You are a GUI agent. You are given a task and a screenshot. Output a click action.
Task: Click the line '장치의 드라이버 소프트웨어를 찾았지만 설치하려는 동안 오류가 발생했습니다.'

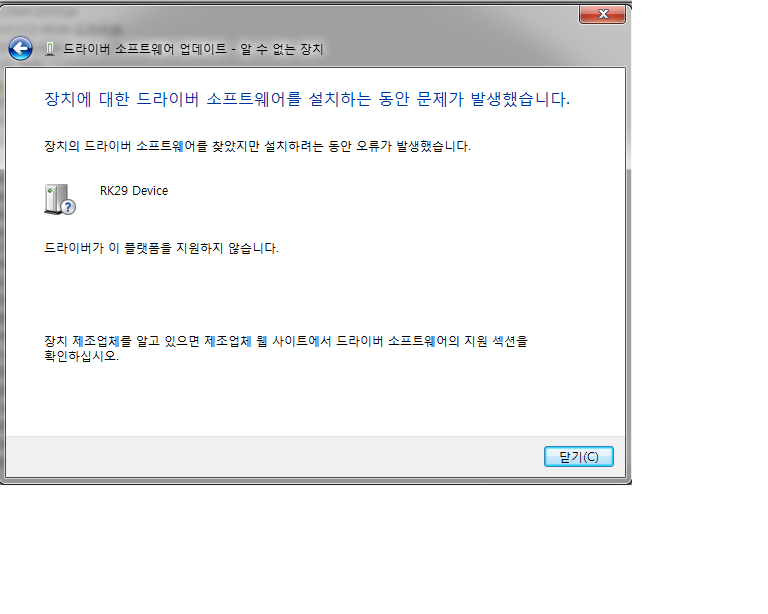pos(258,146)
